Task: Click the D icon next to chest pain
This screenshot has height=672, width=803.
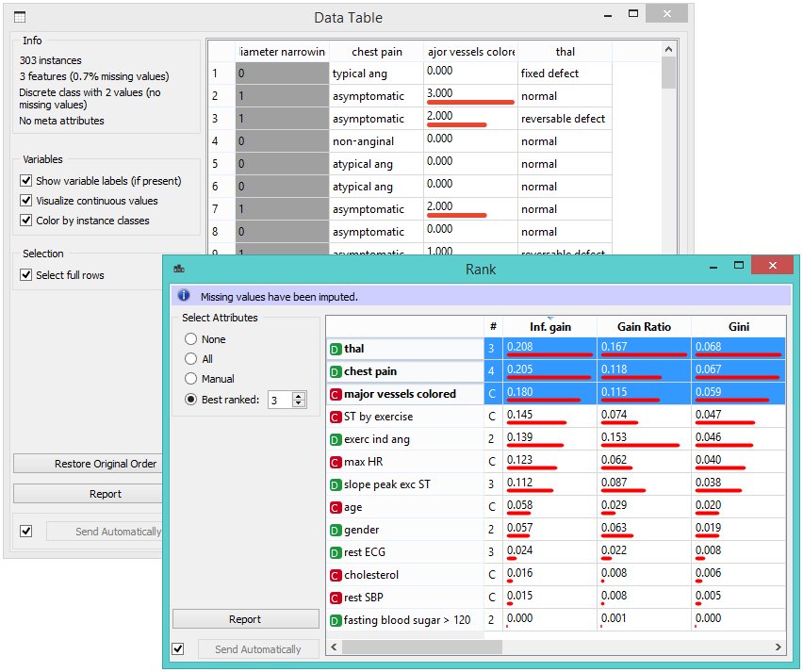Action: pos(335,370)
